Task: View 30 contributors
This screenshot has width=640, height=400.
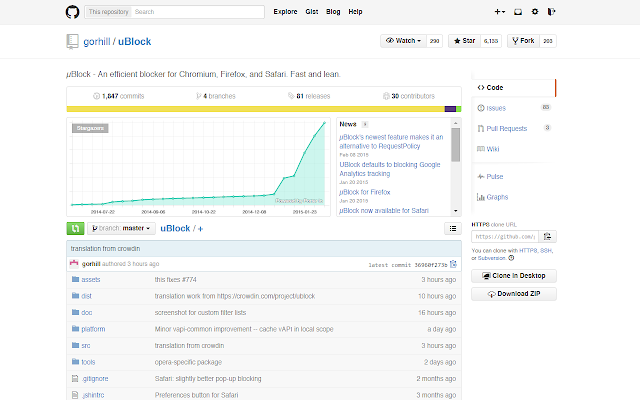Action: coord(409,96)
